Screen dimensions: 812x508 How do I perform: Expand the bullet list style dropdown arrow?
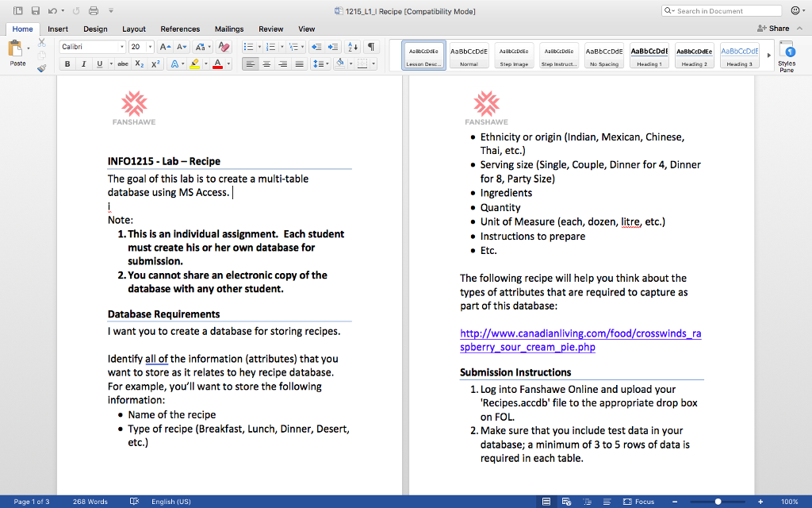coord(259,47)
